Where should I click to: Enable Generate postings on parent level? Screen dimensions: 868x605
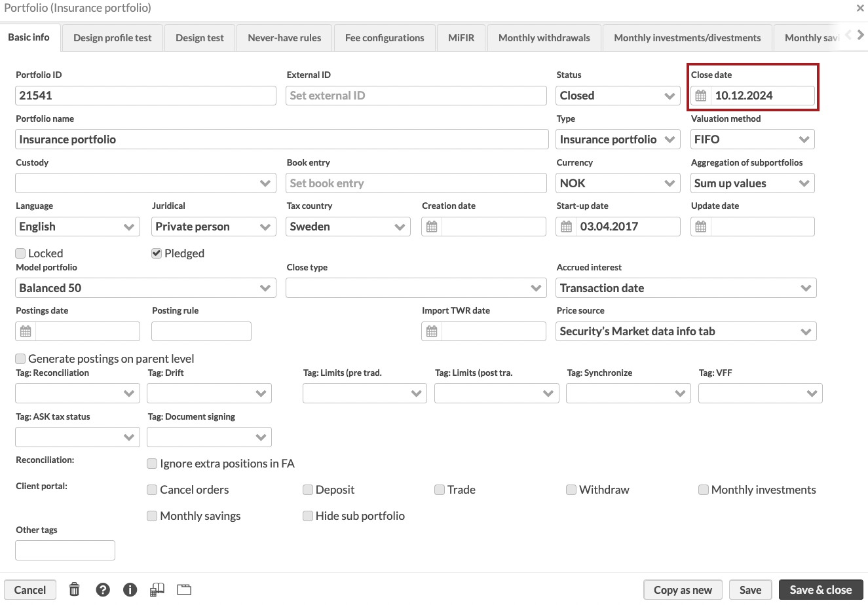pos(20,359)
